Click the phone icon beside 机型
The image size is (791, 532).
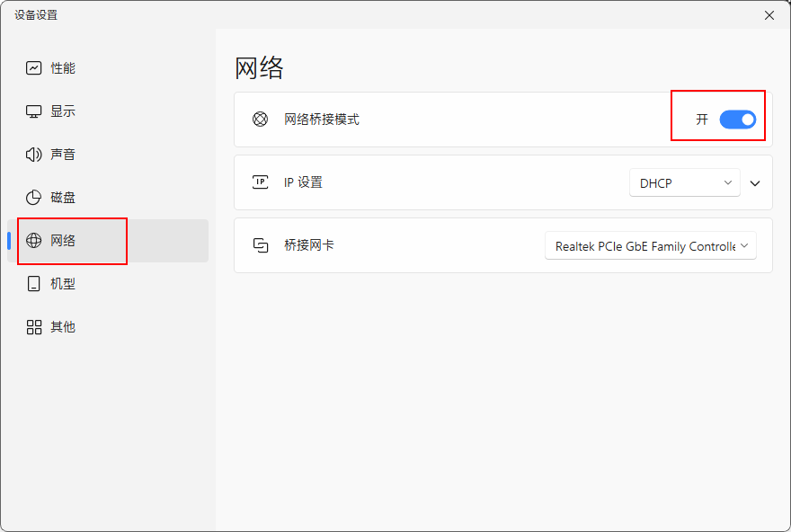click(34, 284)
